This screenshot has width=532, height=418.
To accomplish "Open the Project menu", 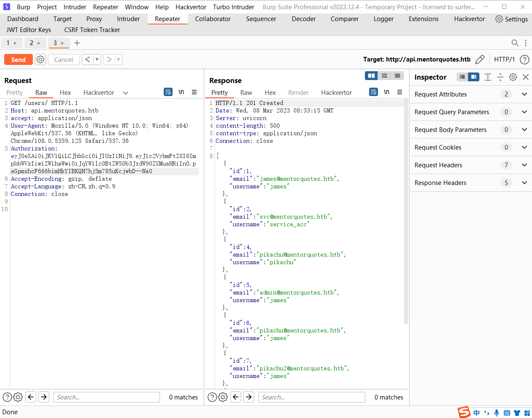I will tap(47, 7).
